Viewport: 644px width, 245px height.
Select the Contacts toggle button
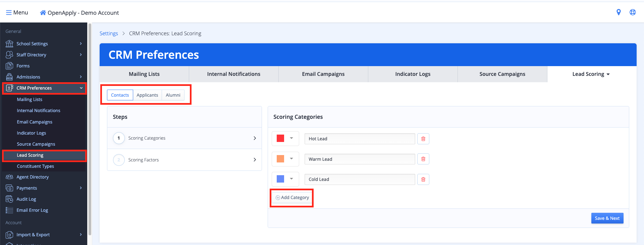pos(120,95)
